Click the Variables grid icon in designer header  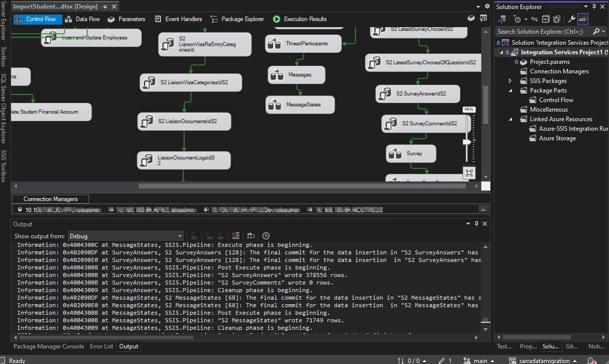coord(483,18)
